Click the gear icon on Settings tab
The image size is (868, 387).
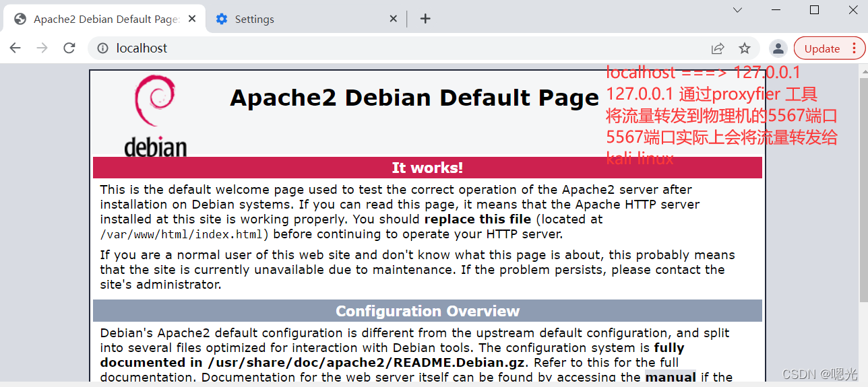click(x=222, y=19)
